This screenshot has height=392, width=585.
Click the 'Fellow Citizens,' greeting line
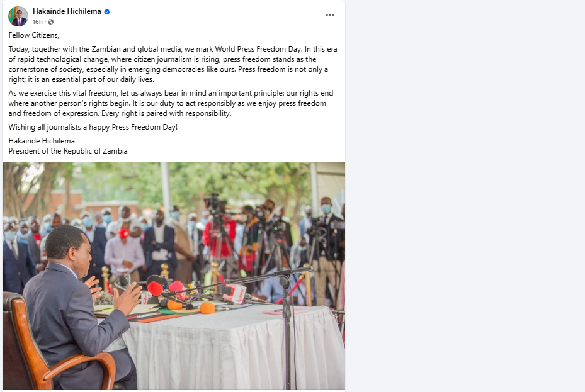click(x=33, y=35)
